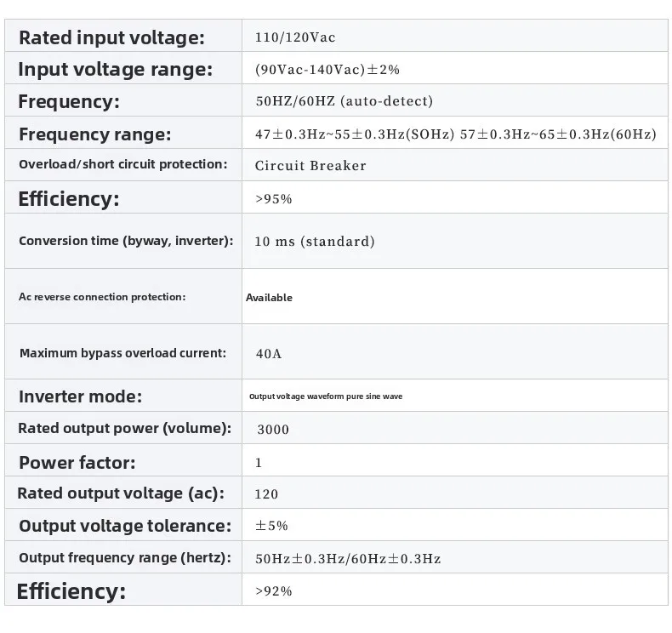Select the 3000 rated output power value
The image size is (672, 633).
pyautogui.click(x=272, y=430)
